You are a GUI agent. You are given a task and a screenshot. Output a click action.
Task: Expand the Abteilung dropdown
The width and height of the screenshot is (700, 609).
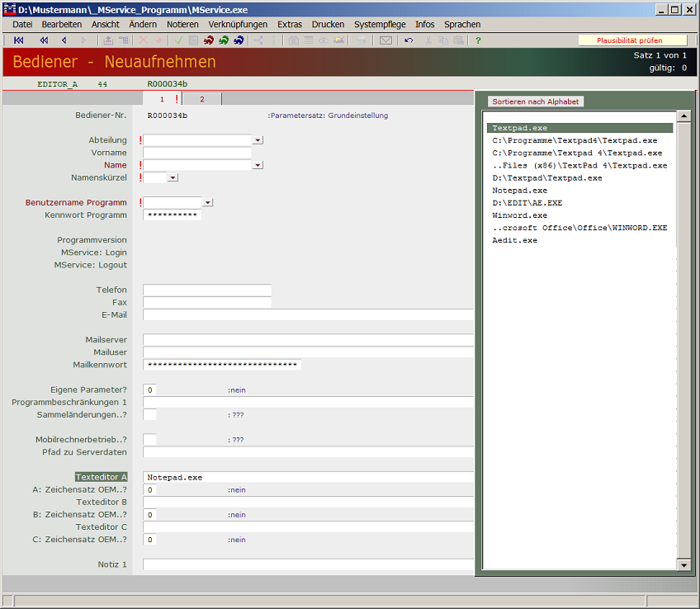(258, 140)
